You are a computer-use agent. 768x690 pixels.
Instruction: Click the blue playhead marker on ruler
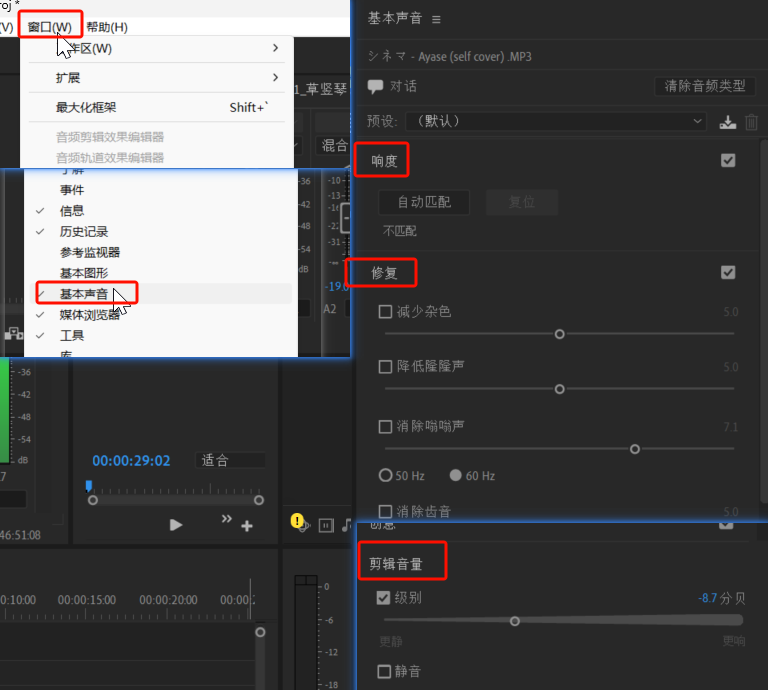tap(89, 485)
